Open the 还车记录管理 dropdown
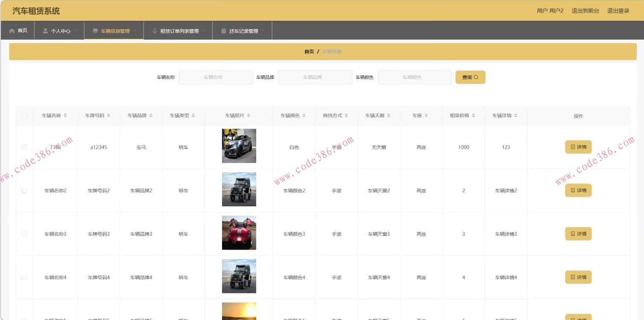The width and height of the screenshot is (644, 320). pos(263,30)
